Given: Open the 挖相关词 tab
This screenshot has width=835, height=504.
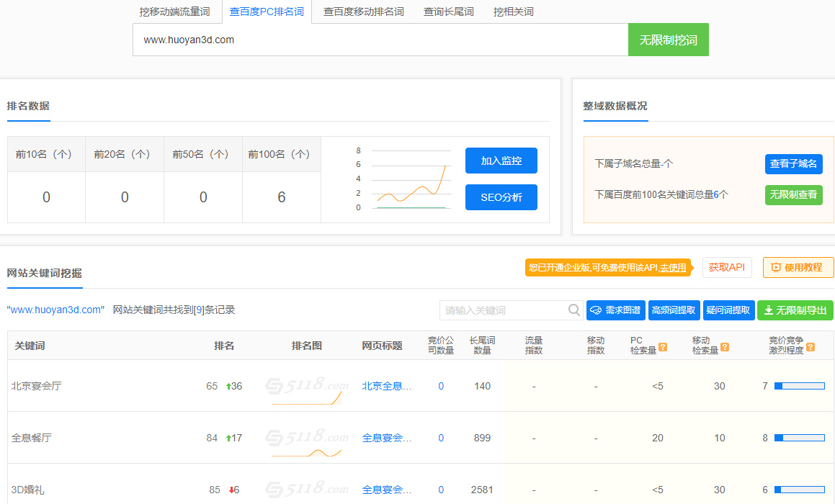Looking at the screenshot, I should click(x=514, y=12).
